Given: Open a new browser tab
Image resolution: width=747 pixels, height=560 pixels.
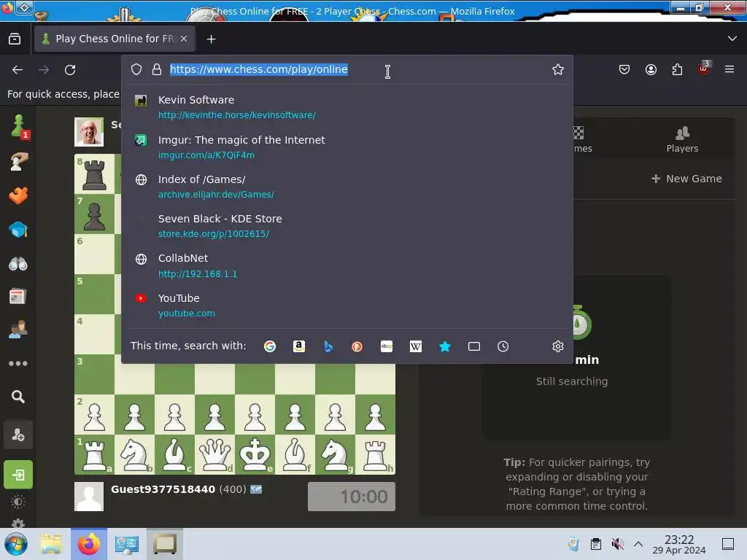Looking at the screenshot, I should tap(211, 39).
